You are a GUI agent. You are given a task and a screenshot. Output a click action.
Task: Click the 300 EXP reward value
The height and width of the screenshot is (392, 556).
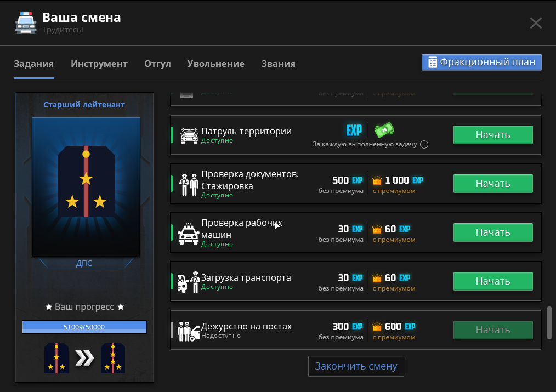click(x=348, y=326)
